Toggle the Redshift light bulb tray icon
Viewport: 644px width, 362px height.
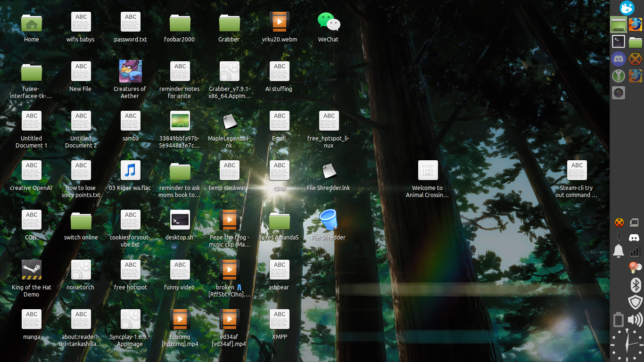coord(635,268)
